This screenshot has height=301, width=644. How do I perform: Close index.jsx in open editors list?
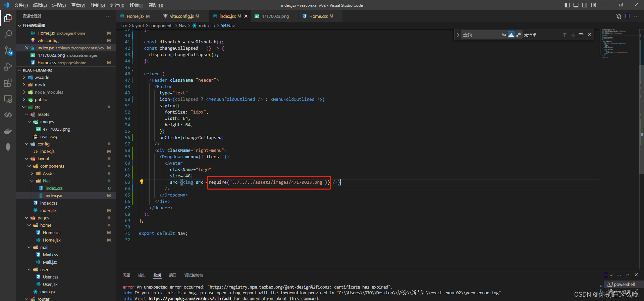click(26, 48)
